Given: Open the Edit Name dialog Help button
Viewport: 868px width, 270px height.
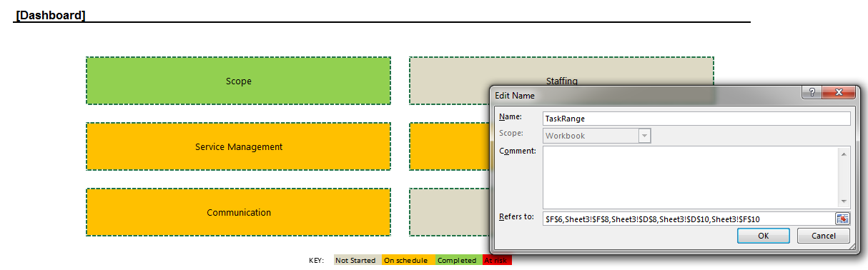Looking at the screenshot, I should click(812, 94).
